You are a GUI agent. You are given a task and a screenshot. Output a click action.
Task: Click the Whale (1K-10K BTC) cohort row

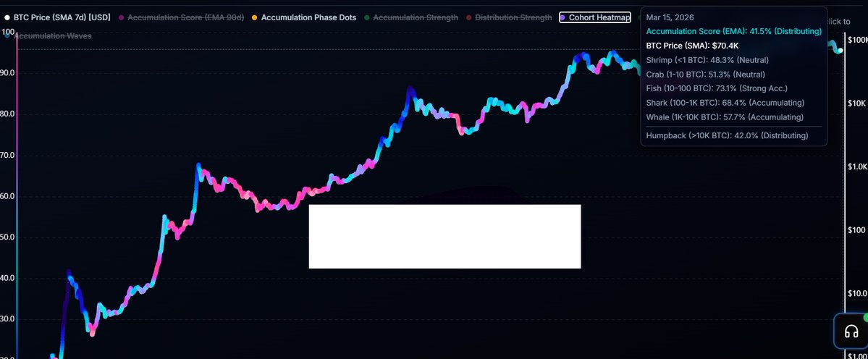[725, 117]
